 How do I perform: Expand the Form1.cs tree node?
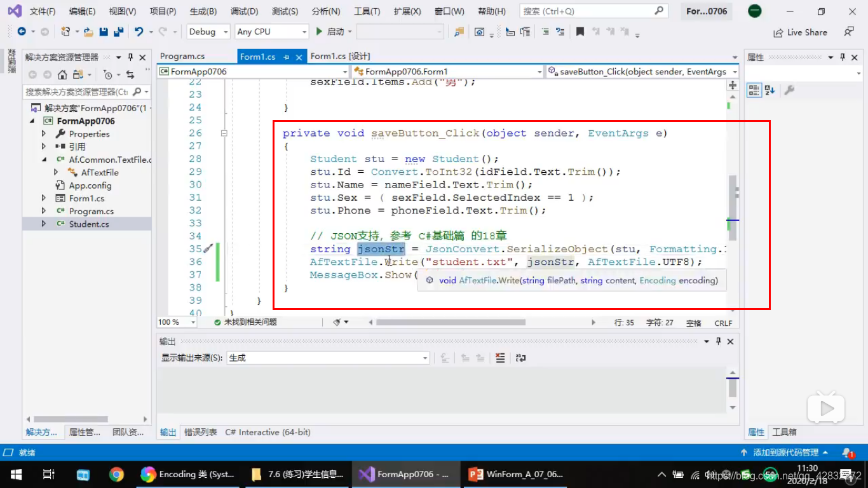click(x=44, y=198)
